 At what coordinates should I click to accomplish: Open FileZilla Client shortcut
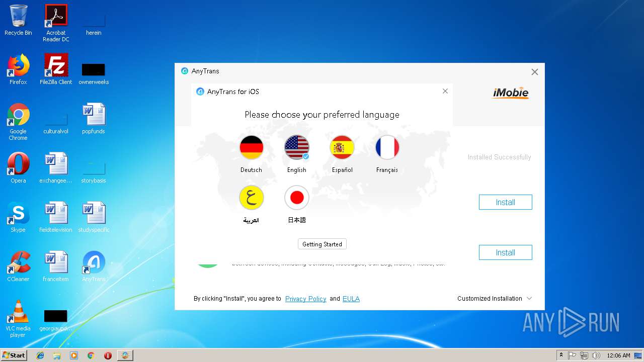pyautogui.click(x=56, y=69)
